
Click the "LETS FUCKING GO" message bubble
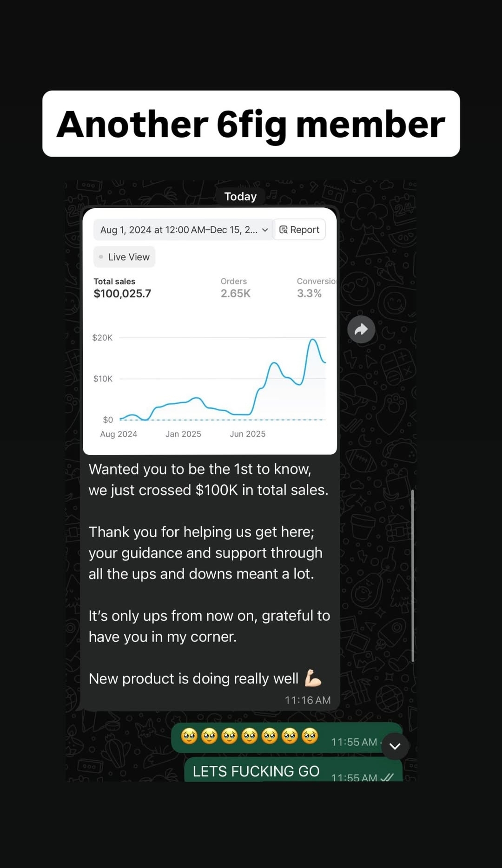[256, 771]
